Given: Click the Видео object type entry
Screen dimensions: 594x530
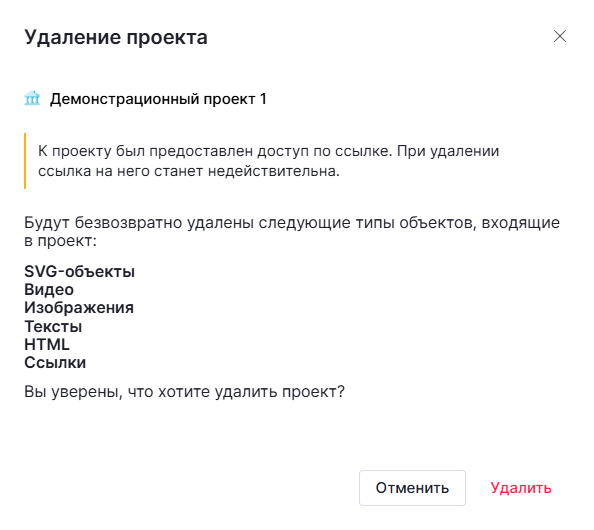Looking at the screenshot, I should (49, 290).
